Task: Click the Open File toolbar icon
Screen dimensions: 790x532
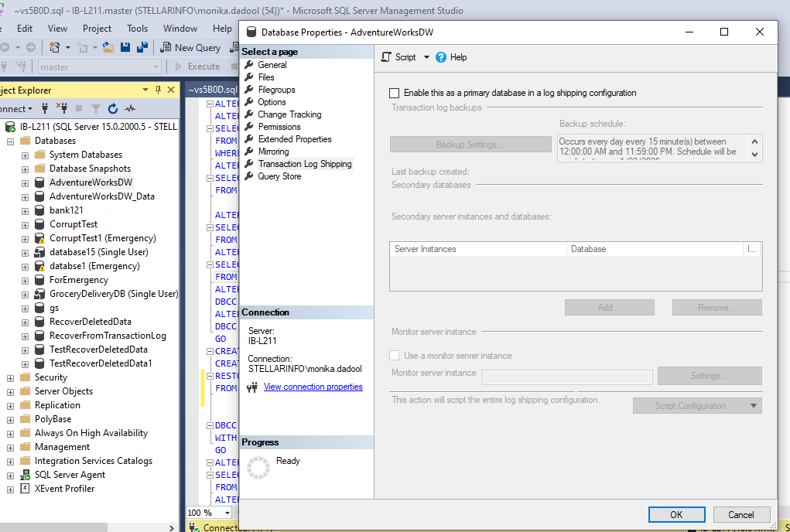Action: coord(107,47)
